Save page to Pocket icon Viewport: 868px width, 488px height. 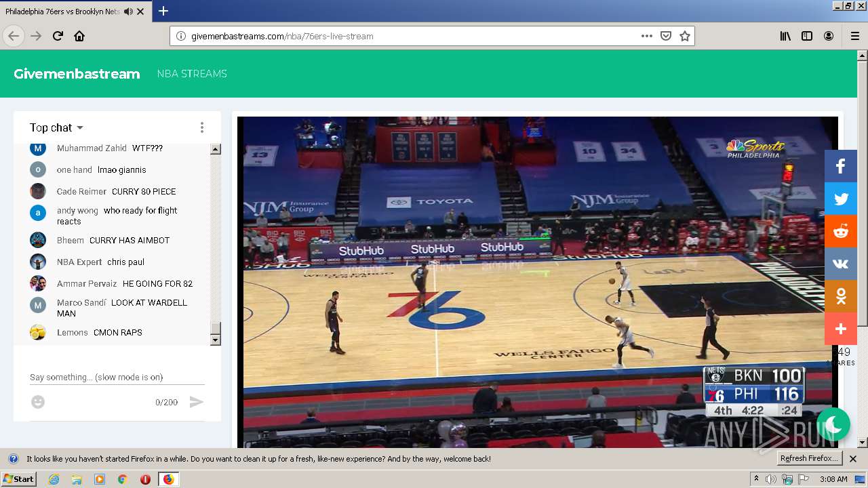coord(666,36)
